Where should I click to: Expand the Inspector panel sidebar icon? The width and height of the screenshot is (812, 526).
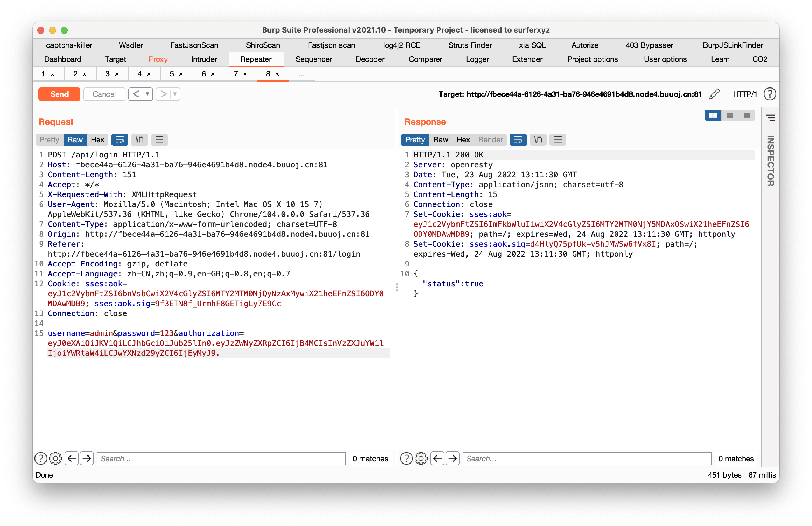tap(770, 118)
